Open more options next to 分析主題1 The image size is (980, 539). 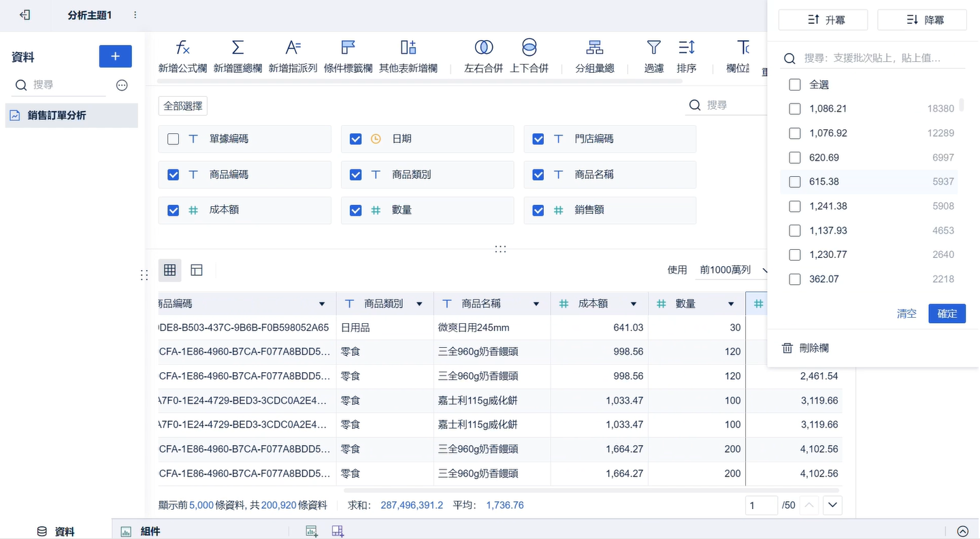(x=135, y=15)
